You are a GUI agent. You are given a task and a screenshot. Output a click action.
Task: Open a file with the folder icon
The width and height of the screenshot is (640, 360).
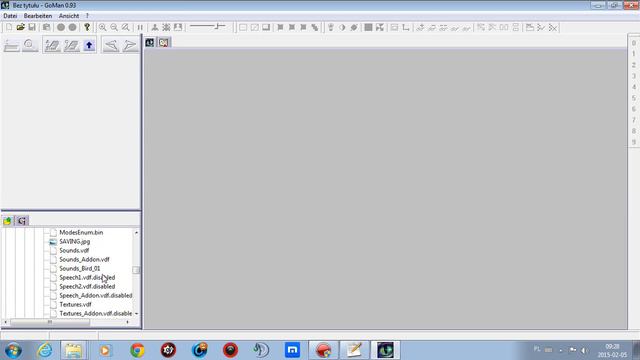tap(20, 27)
